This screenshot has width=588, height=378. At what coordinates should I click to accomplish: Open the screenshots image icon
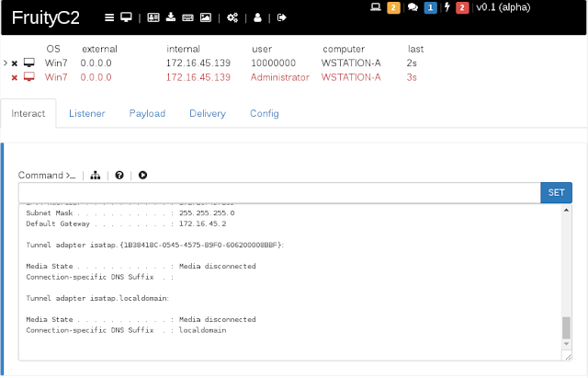click(206, 17)
